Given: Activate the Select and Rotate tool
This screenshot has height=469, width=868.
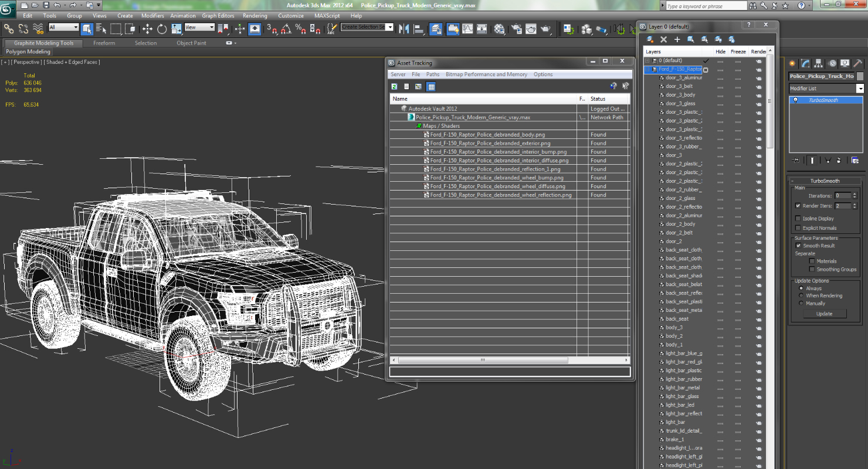Looking at the screenshot, I should point(161,28).
